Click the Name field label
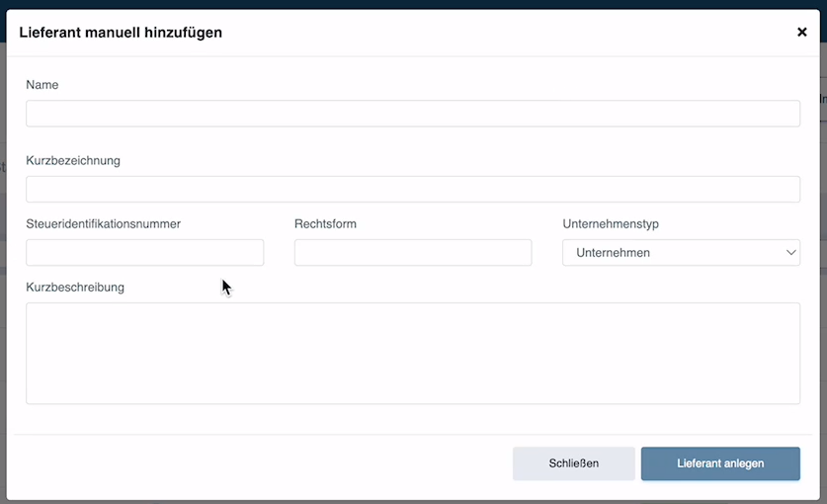Image resolution: width=827 pixels, height=504 pixels. point(42,85)
